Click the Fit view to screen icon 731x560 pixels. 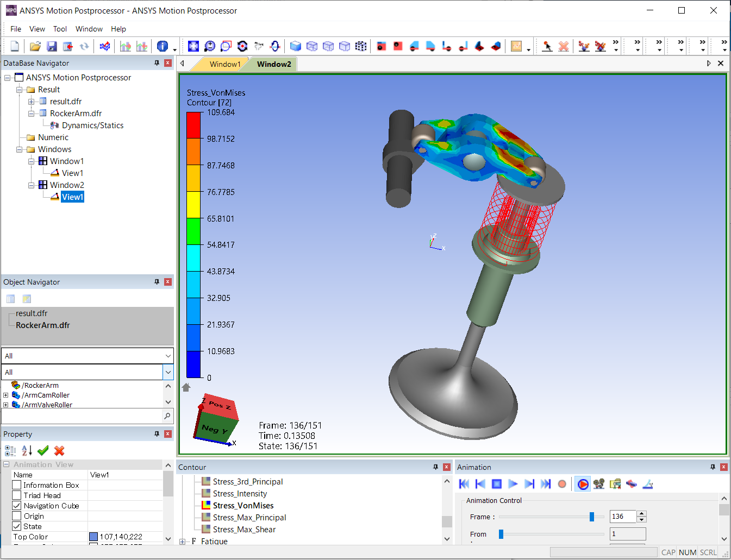point(193,46)
